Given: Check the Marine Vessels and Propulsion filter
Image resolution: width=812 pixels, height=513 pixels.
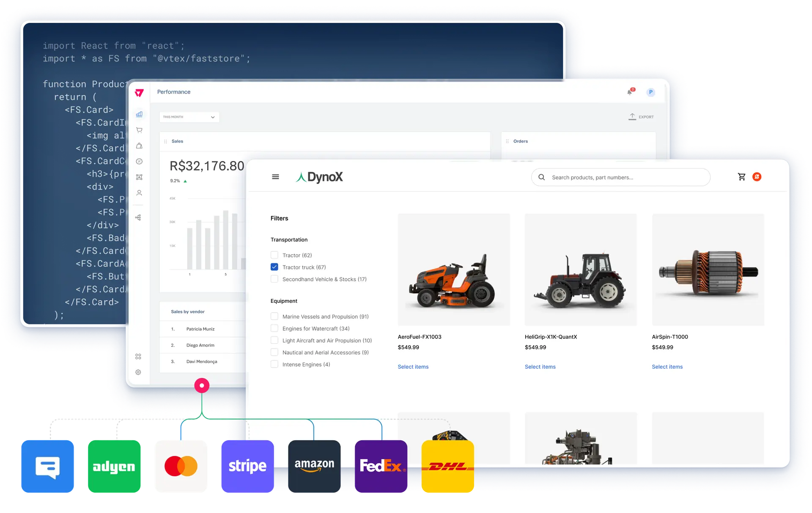Looking at the screenshot, I should [274, 316].
